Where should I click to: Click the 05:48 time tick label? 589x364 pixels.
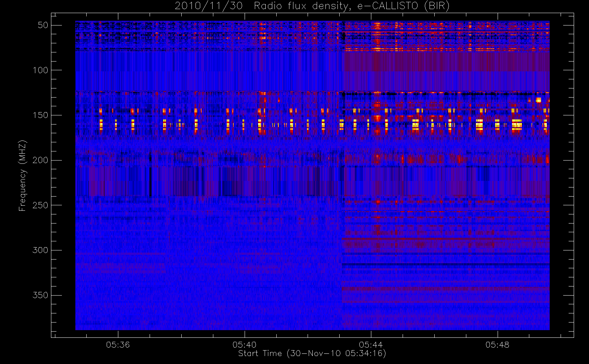pyautogui.click(x=497, y=345)
